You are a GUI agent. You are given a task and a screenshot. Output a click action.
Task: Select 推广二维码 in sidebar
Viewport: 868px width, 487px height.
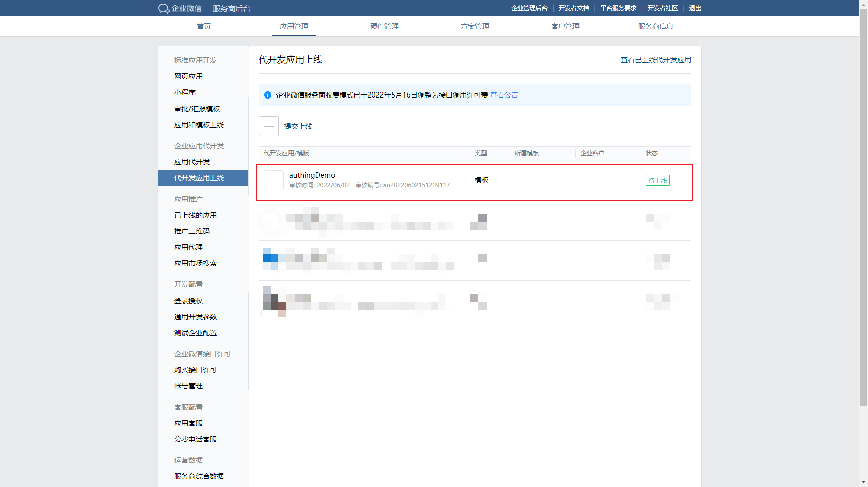tap(192, 231)
